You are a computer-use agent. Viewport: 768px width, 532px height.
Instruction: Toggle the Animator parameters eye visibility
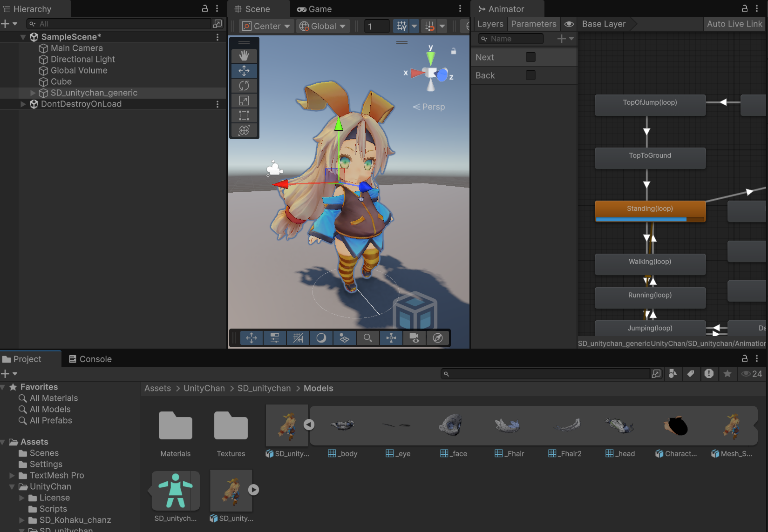pos(569,24)
